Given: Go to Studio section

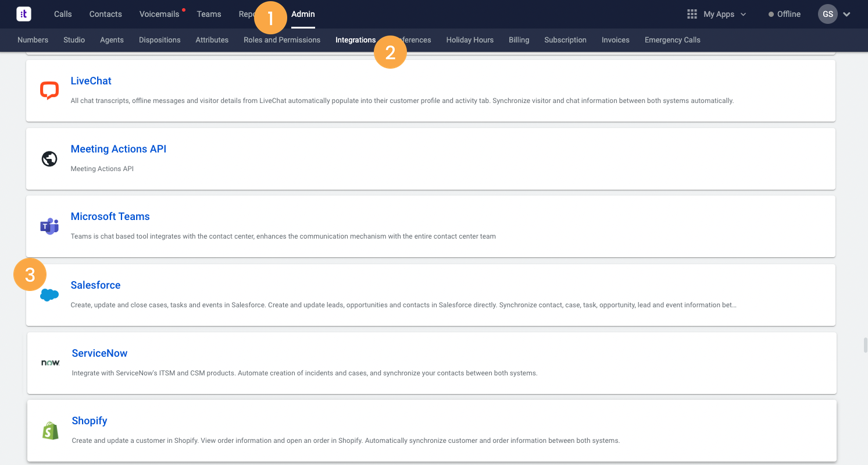Looking at the screenshot, I should coord(74,40).
